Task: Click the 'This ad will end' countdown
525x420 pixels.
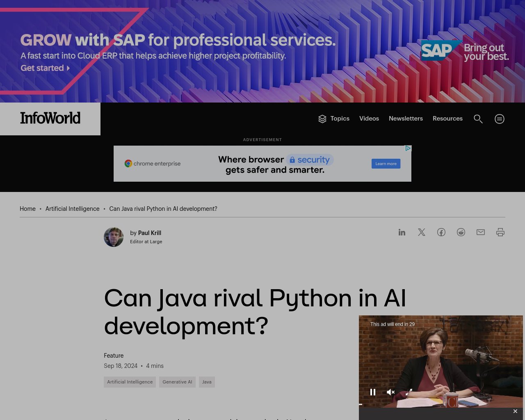Action: 393,324
